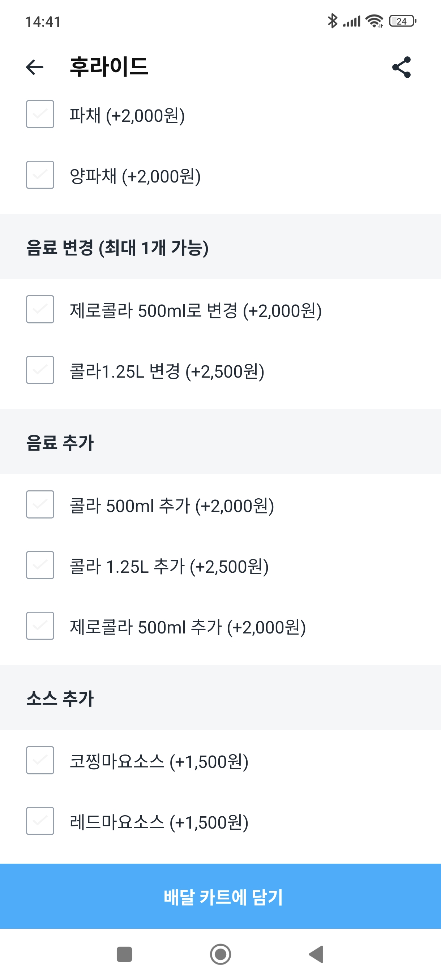Tap the 후라이드 page title
Viewport: 441px width, 980px height.
[x=109, y=67]
